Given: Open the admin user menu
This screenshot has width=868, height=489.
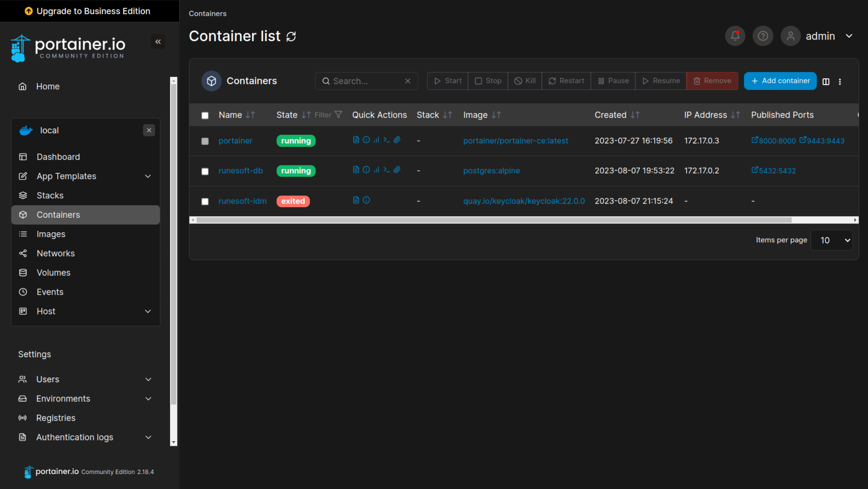Looking at the screenshot, I should (829, 36).
